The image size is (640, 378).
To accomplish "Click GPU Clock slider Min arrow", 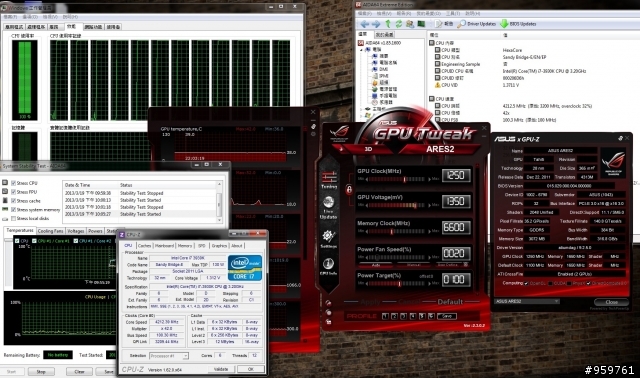I will click(367, 179).
